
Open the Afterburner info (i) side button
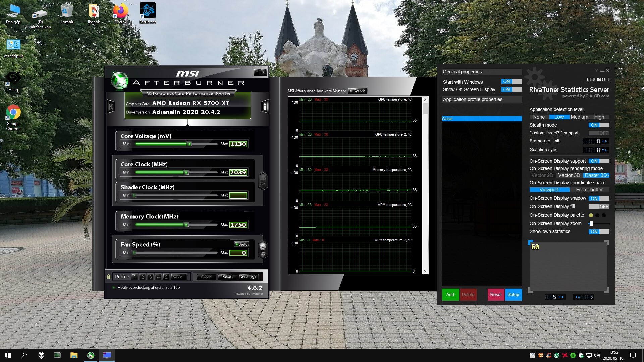point(265,107)
